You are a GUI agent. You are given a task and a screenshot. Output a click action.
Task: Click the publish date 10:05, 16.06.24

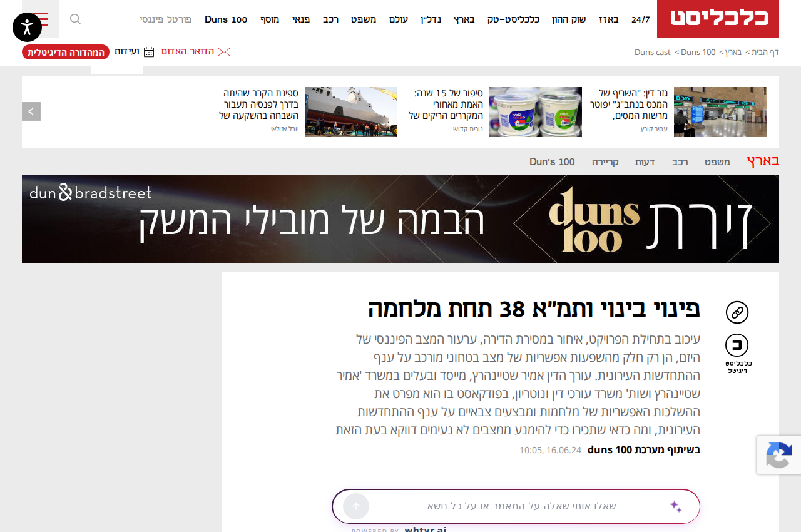coord(550,450)
